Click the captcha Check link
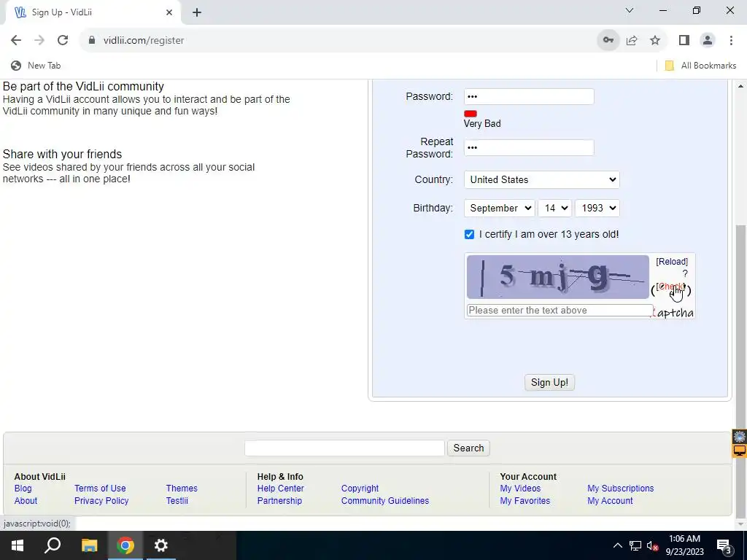The height and width of the screenshot is (560, 747). coord(671,287)
